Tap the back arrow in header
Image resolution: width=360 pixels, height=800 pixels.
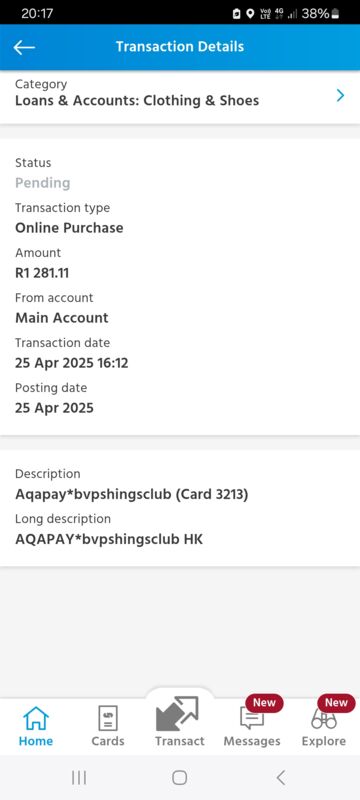(24, 47)
